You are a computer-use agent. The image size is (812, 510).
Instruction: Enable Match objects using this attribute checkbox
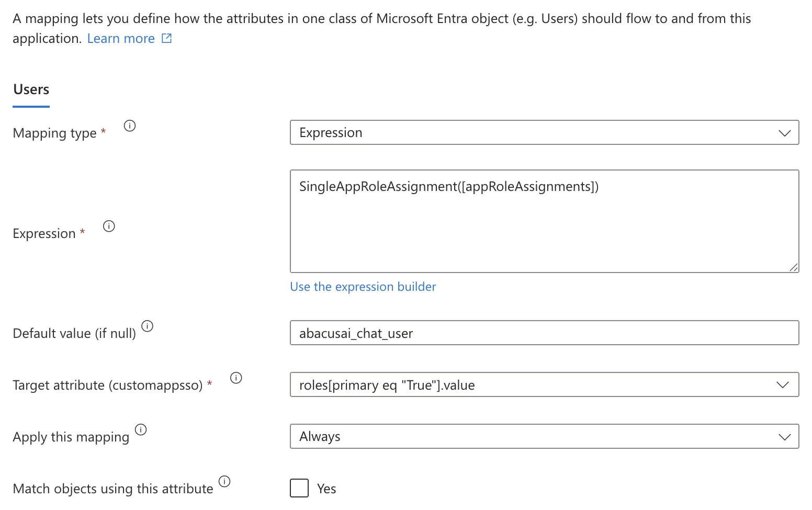(299, 488)
